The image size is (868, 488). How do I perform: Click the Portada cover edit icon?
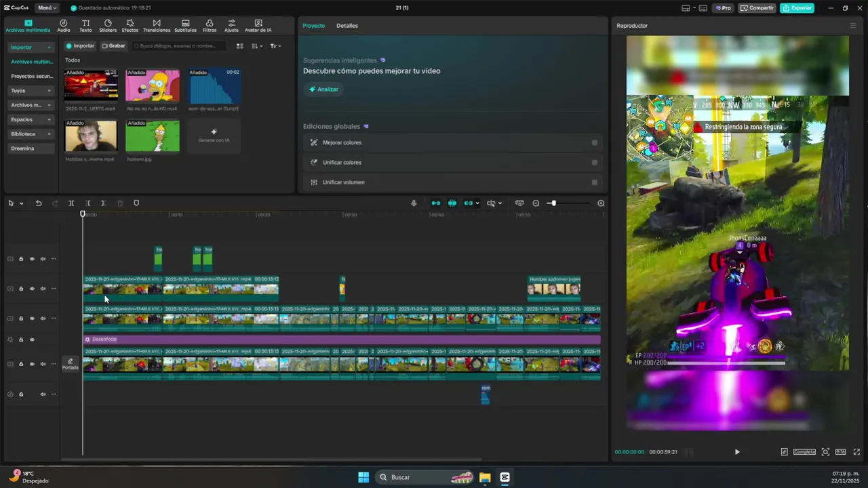click(x=71, y=364)
